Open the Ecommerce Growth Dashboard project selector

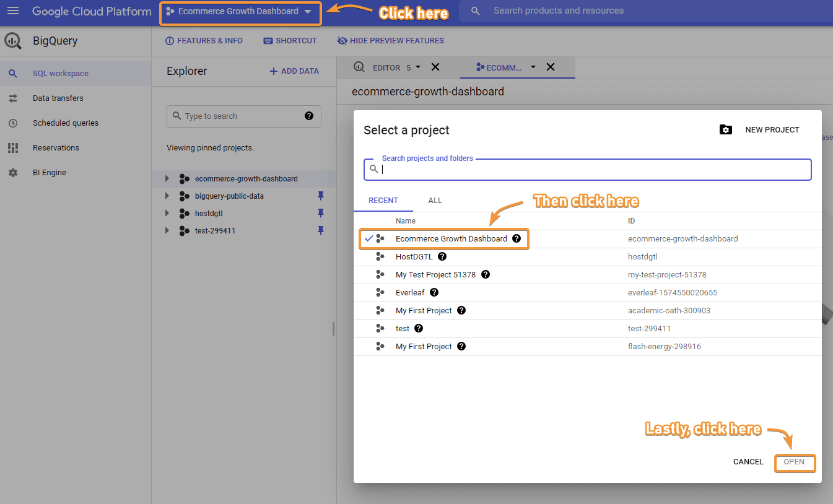240,12
